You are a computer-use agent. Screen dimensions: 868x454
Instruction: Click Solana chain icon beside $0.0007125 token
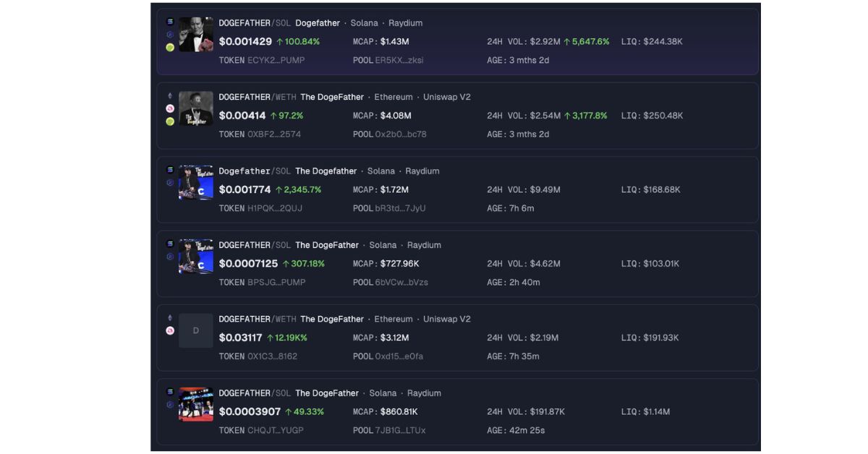(x=170, y=244)
